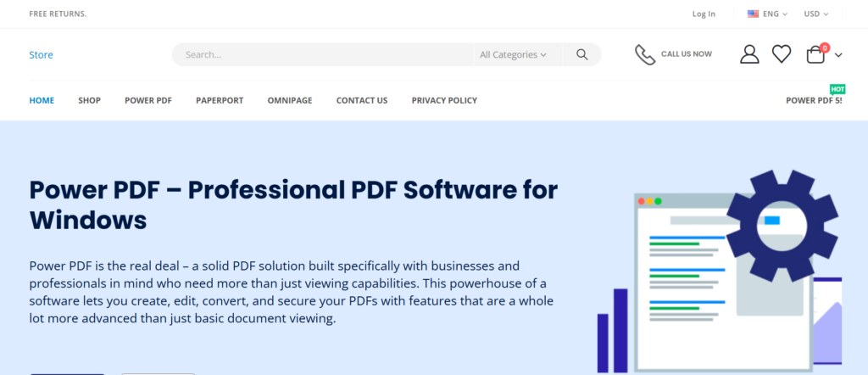Open the PaperPort menu item
Viewport: 868px width, 375px height.
point(220,100)
